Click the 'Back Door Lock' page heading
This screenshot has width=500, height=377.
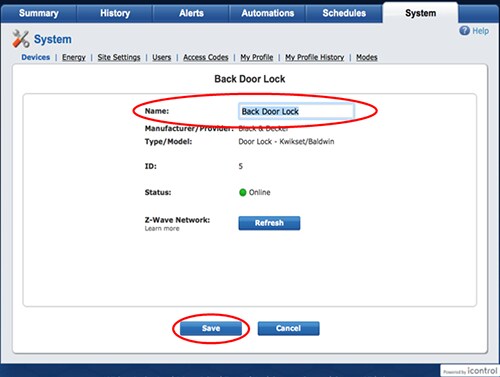coord(250,79)
